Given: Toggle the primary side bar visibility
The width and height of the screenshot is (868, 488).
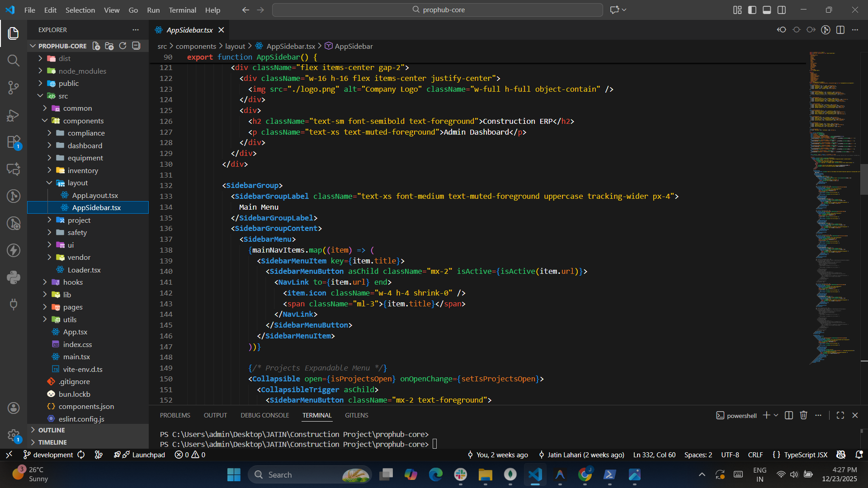Looking at the screenshot, I should point(752,10).
